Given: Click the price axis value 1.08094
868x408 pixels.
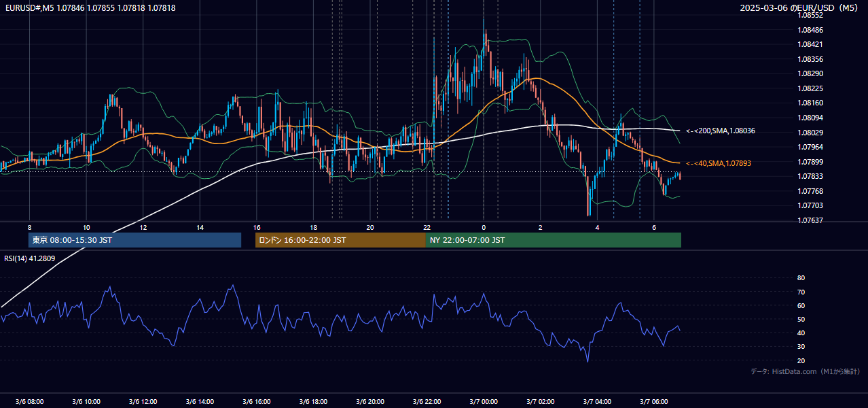Looking at the screenshot, I should click(x=811, y=118).
